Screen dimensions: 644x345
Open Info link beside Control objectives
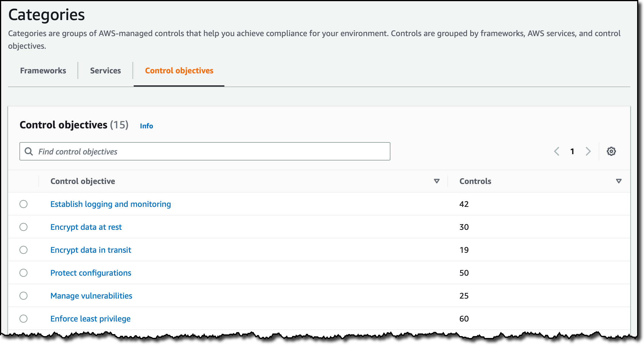(146, 126)
